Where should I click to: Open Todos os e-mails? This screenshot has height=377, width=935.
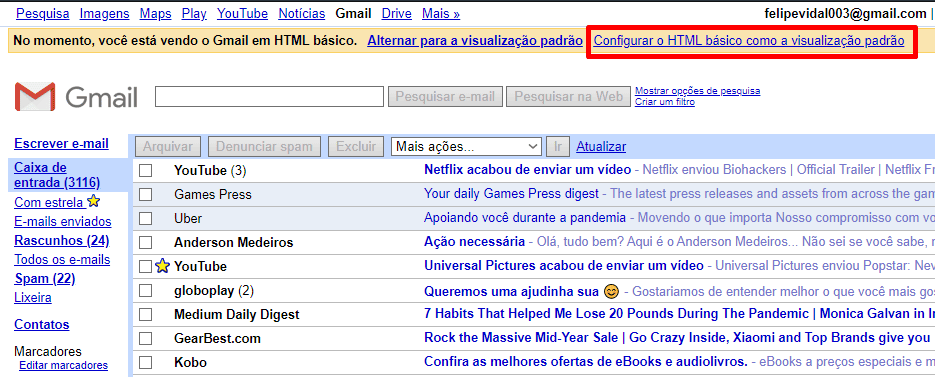click(x=62, y=260)
